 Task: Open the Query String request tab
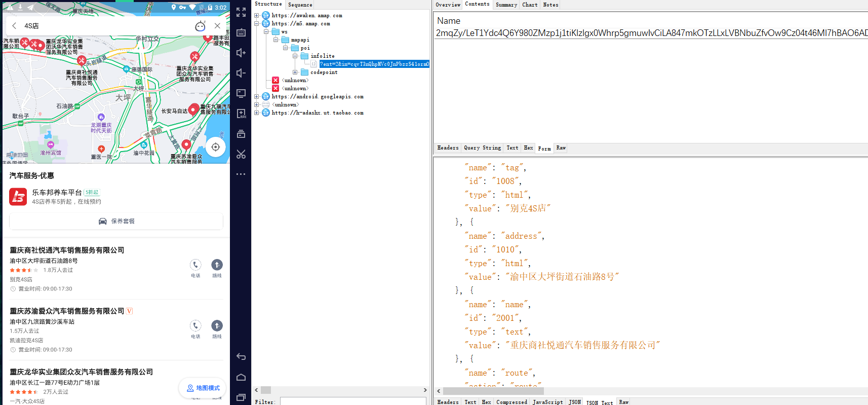tap(483, 148)
